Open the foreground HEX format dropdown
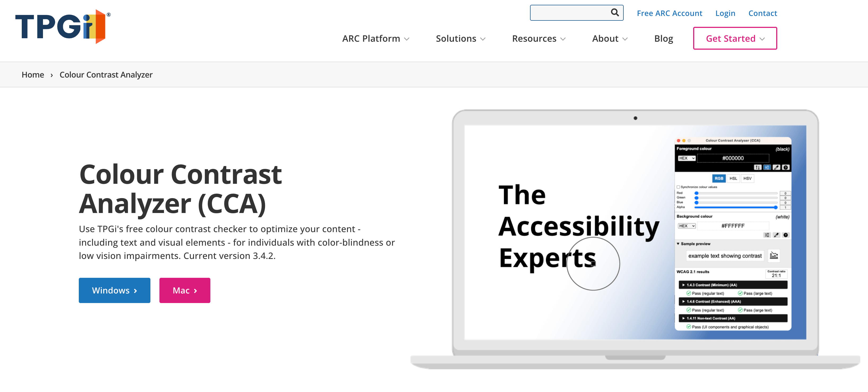868x392 pixels. pos(687,158)
